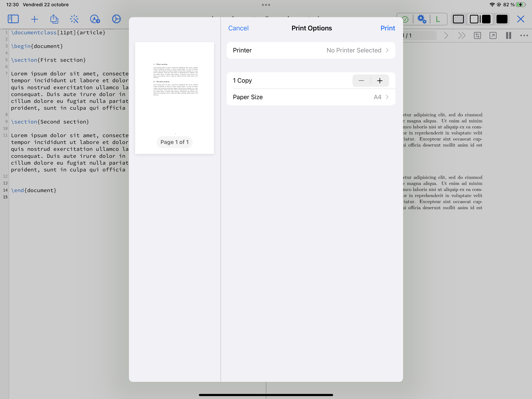Image resolution: width=532 pixels, height=399 pixels.
Task: Tap the Page 1 of 1 label
Action: point(174,142)
